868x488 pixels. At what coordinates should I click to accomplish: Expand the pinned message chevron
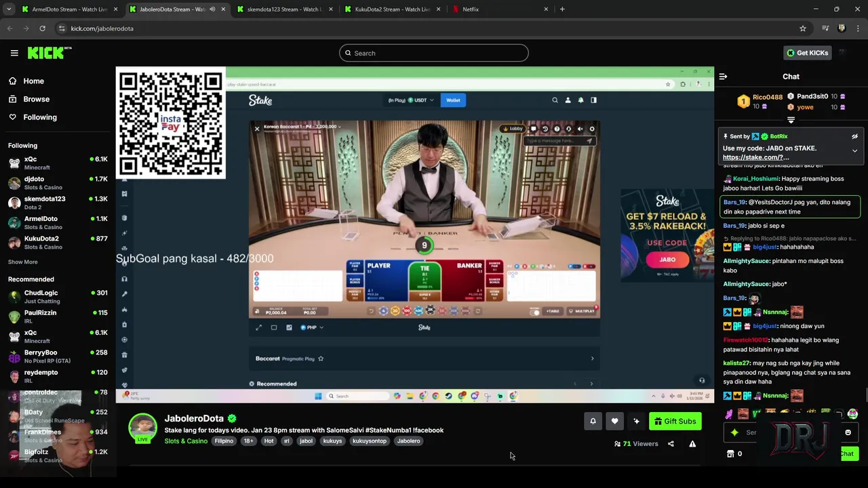[854, 150]
